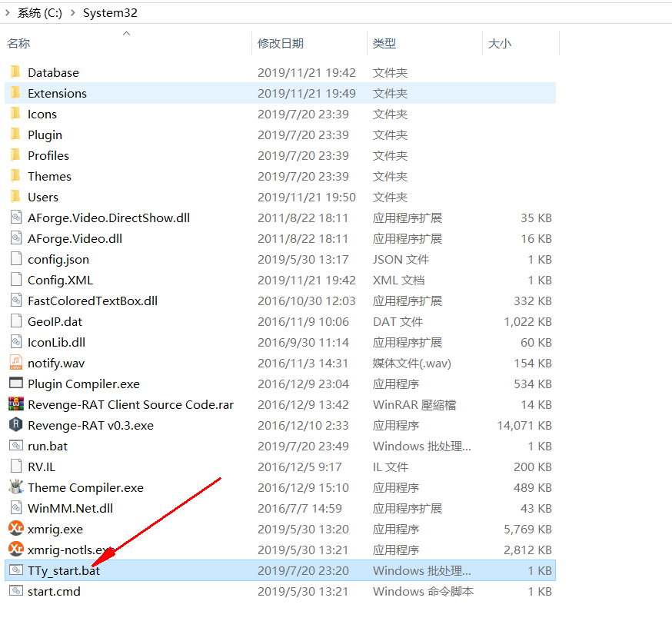
Task: Sort files by 修改日期 column header
Action: pos(281,44)
